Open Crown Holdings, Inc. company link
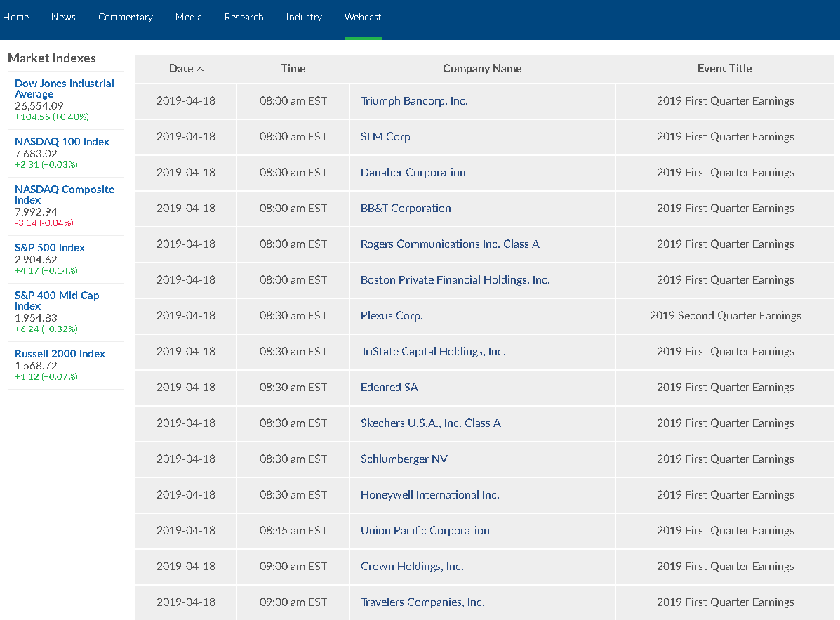Screen dimensions: 840x620 [x=412, y=567]
